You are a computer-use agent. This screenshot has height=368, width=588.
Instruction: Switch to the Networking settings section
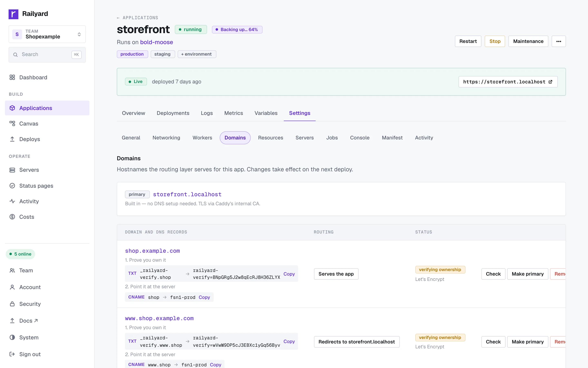[166, 138]
